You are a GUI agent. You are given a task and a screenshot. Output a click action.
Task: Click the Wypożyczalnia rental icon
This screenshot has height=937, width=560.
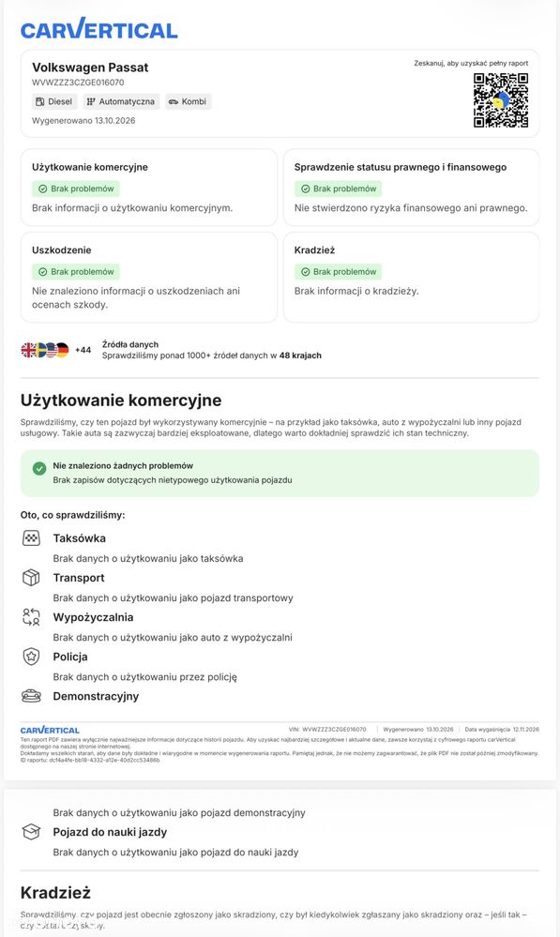tap(31, 617)
